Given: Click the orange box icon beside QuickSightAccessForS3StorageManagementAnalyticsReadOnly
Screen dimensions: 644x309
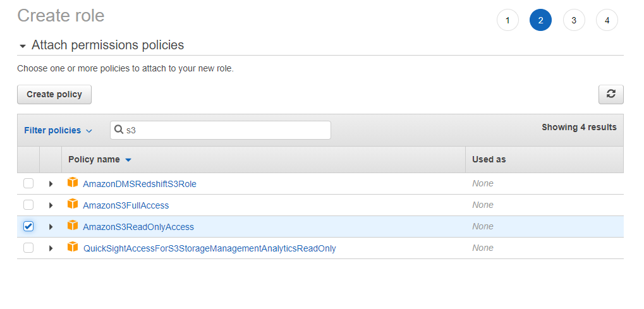Looking at the screenshot, I should point(73,246).
